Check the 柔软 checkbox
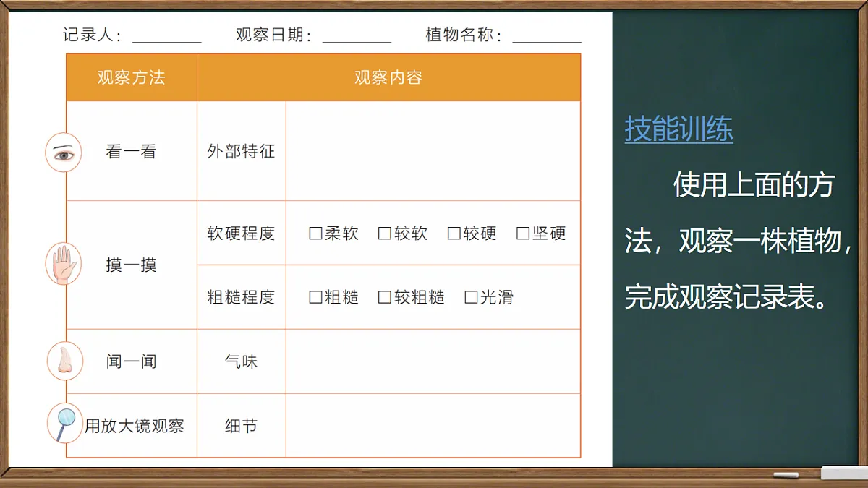868x488 pixels. click(x=312, y=234)
